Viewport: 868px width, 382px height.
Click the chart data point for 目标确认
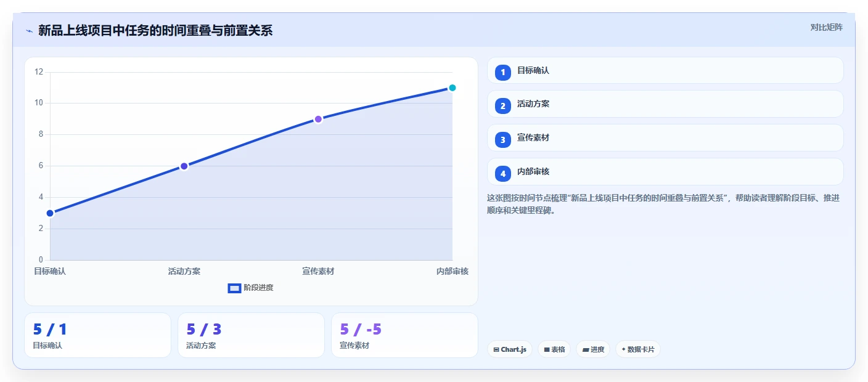50,213
